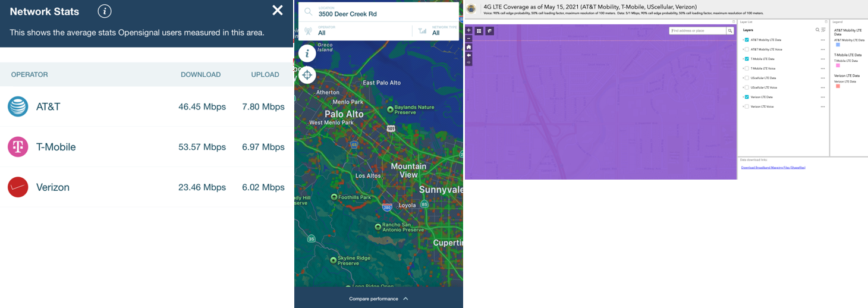Expand UScellular LTE Voice layer arrow
This screenshot has height=308, width=868.
pos(743,87)
